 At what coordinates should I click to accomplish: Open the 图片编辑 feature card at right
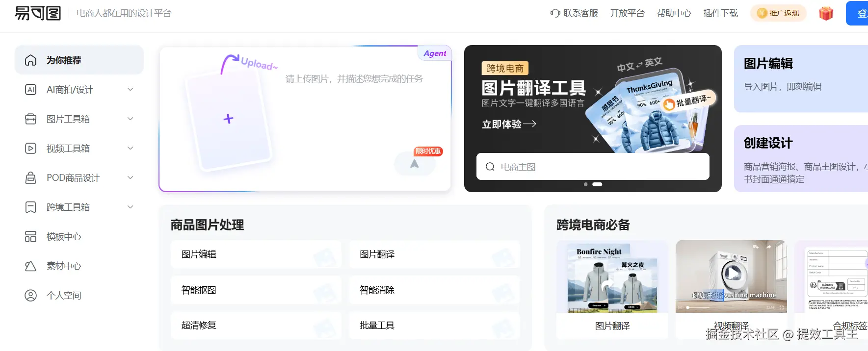(x=801, y=79)
